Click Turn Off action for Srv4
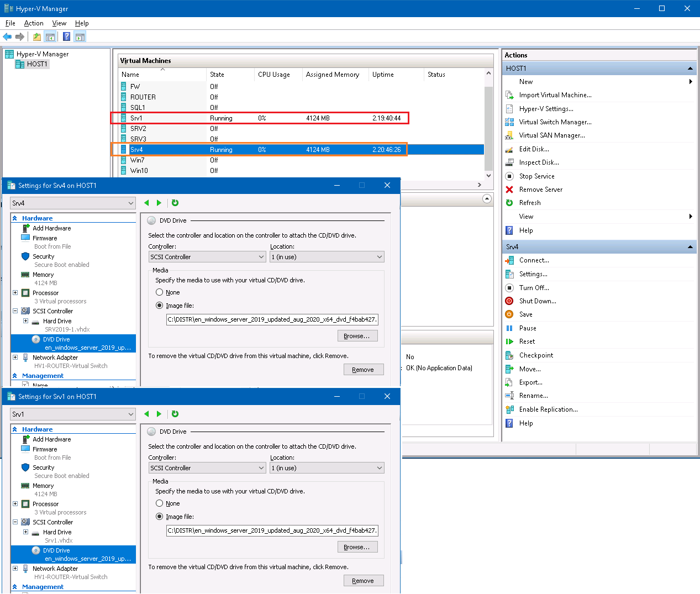This screenshot has height=594, width=700. (534, 288)
